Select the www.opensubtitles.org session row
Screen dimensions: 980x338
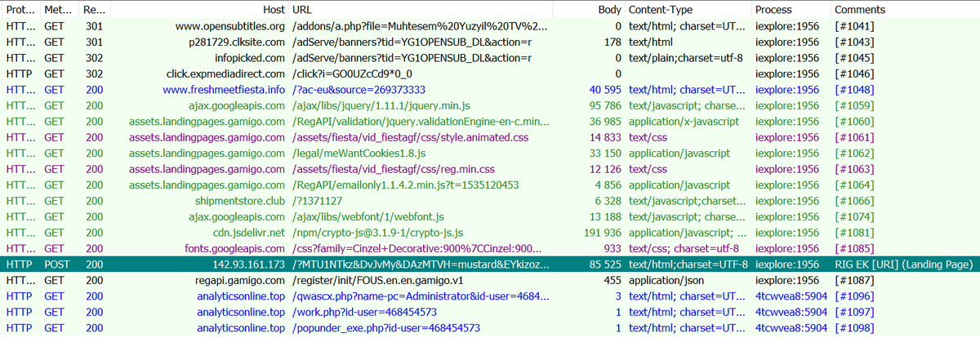[x=490, y=26]
